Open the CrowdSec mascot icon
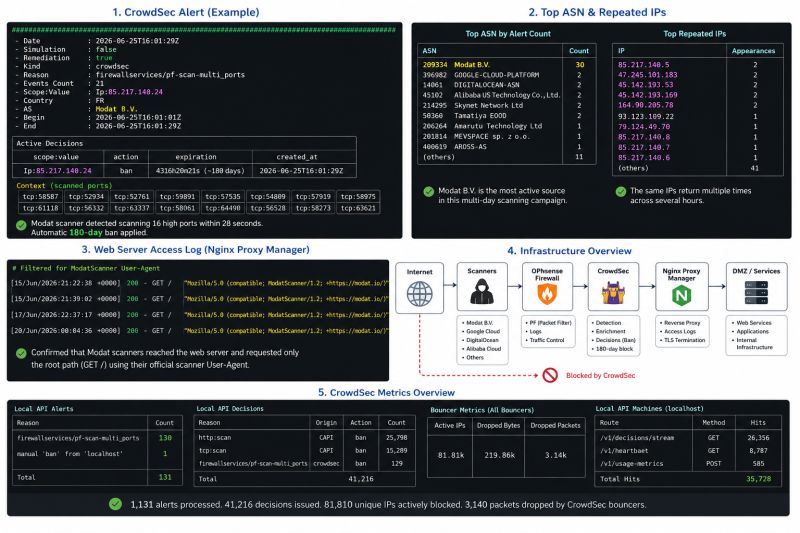This screenshot has width=800, height=533. point(613,293)
